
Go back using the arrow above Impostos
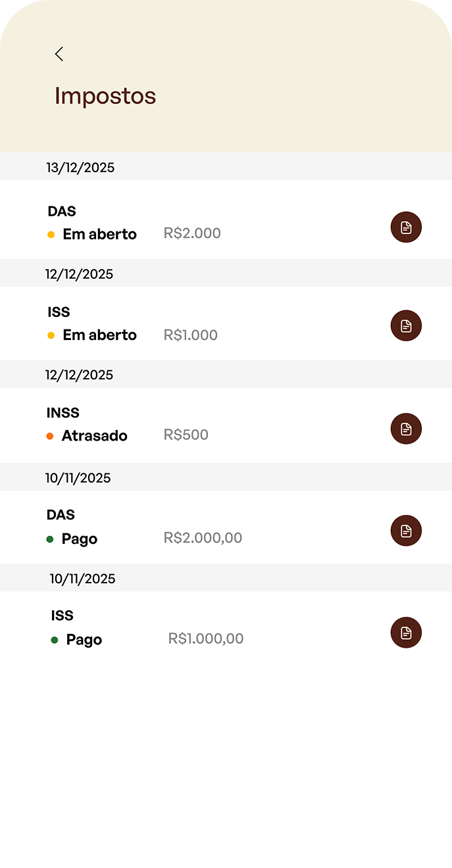59,54
